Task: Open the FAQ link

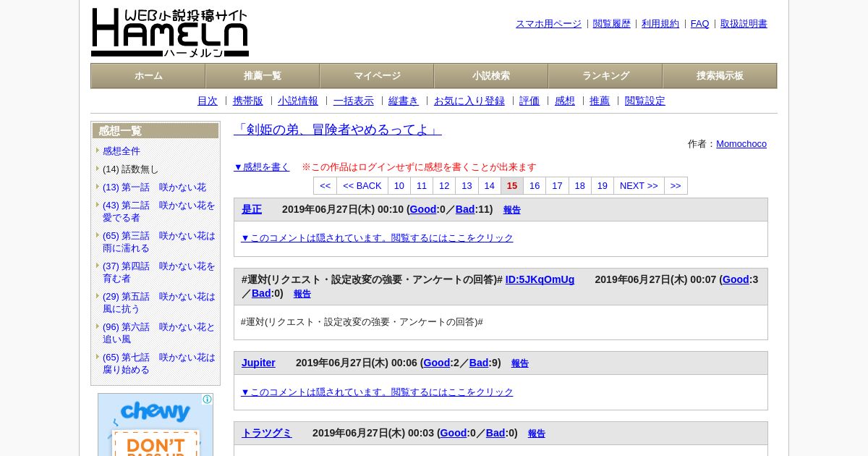Action: (x=700, y=24)
